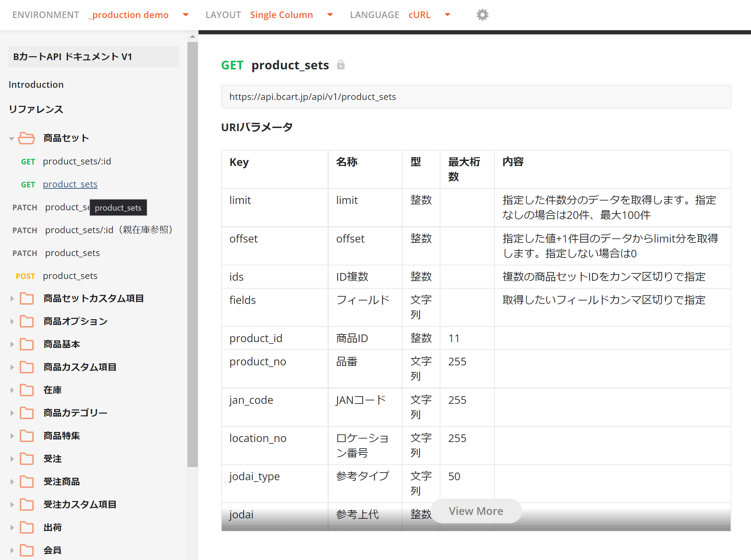Go to the リファレンス section

click(x=36, y=109)
